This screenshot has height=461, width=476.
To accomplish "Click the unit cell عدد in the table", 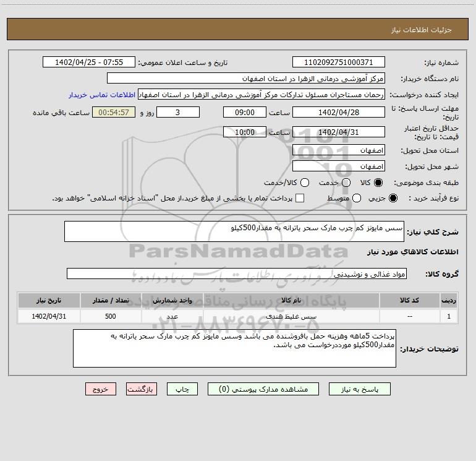I will pyautogui.click(x=172, y=316).
